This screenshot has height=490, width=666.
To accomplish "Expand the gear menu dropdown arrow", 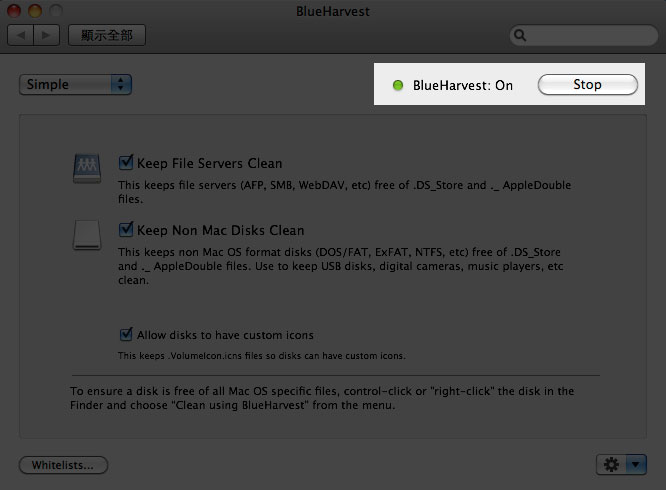I will (636, 465).
